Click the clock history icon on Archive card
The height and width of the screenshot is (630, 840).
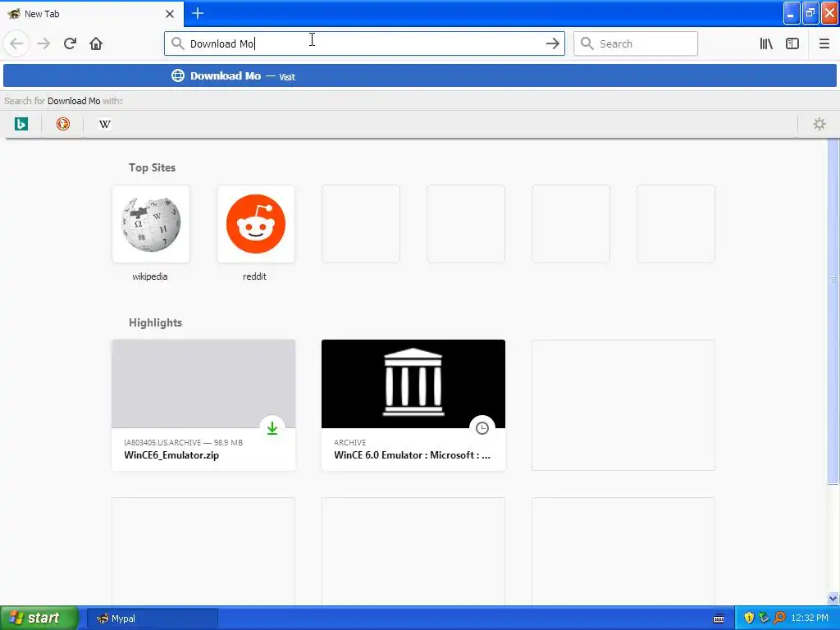[x=482, y=428]
